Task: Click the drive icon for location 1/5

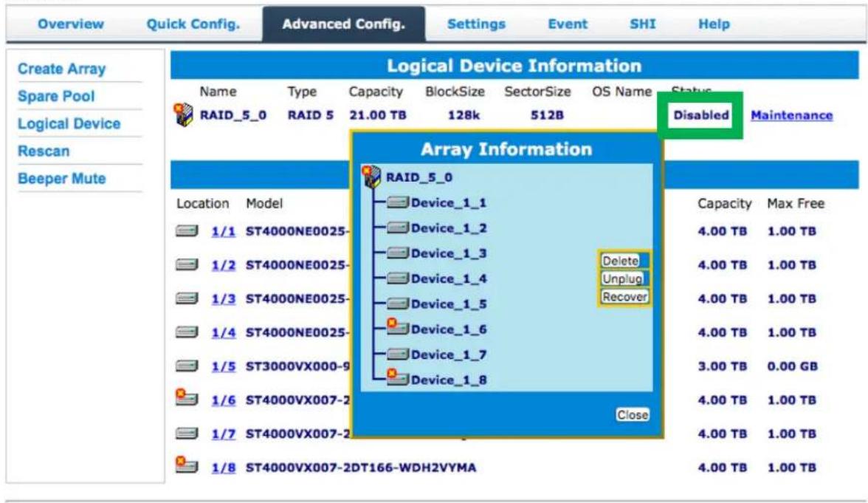Action: pyautogui.click(x=187, y=366)
